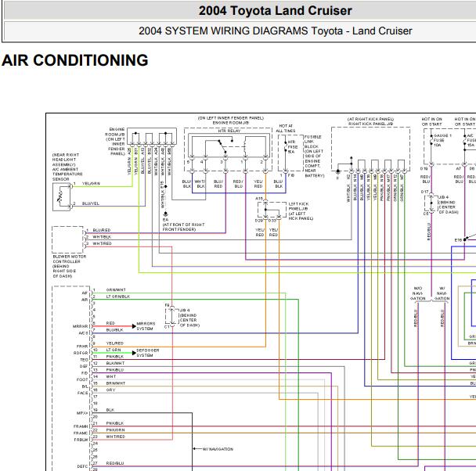
Task: Click the "F9" connector label at J/B 4
Action: (167, 305)
